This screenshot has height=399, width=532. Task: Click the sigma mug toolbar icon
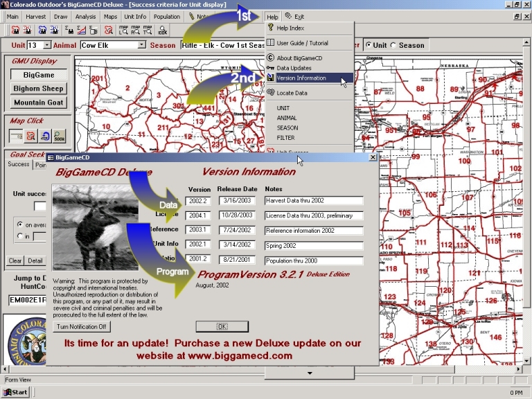[94, 30]
